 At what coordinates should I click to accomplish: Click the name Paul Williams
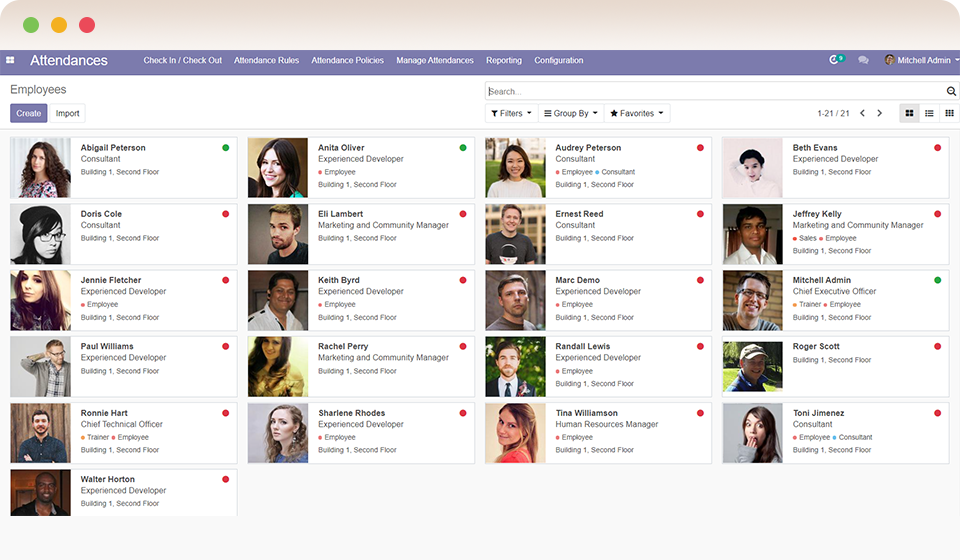coord(107,346)
